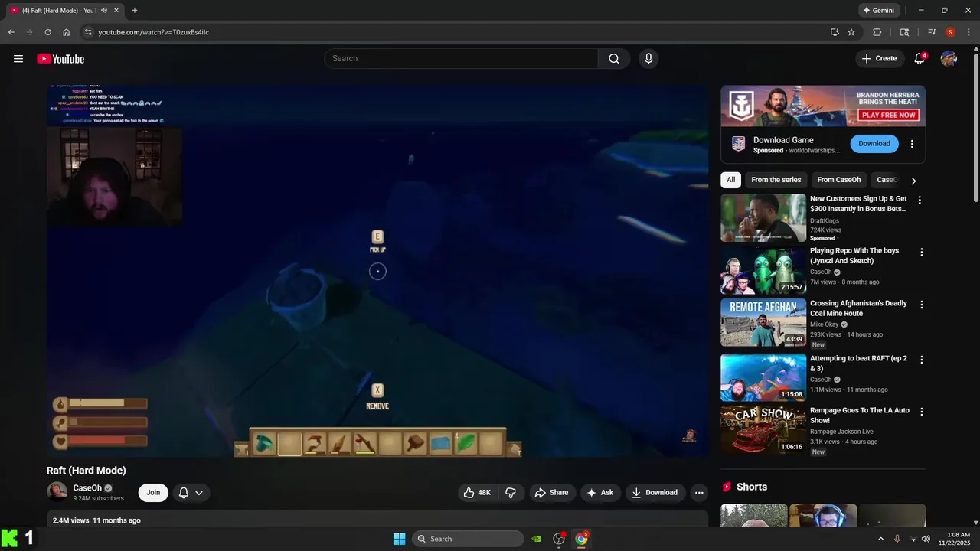Open NVIDIA app from taskbar
The height and width of the screenshot is (551, 980).
click(x=537, y=539)
